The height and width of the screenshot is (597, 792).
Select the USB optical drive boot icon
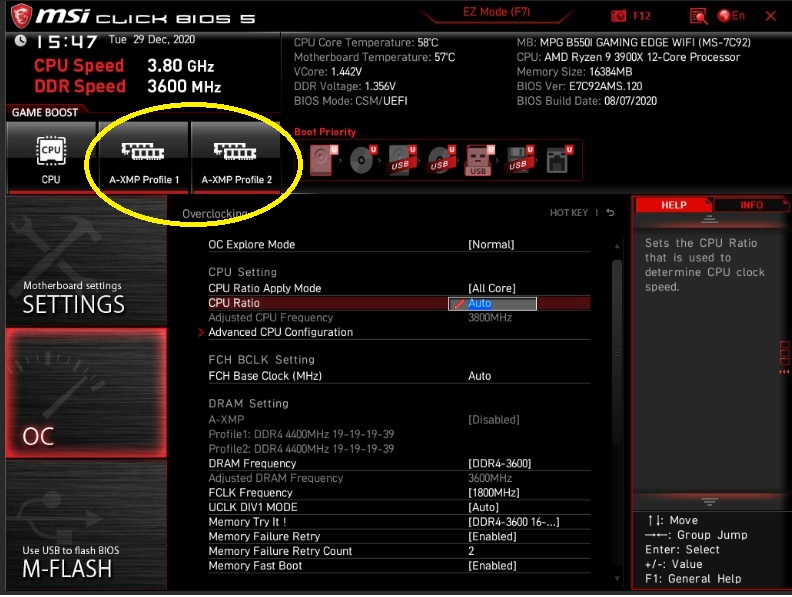tap(441, 160)
